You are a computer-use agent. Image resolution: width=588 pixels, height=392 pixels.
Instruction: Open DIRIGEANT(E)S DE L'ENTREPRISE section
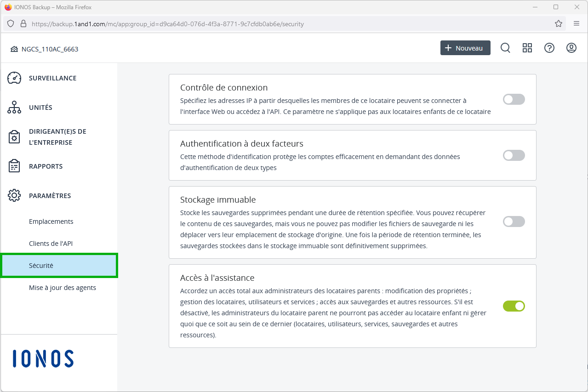pyautogui.click(x=59, y=137)
